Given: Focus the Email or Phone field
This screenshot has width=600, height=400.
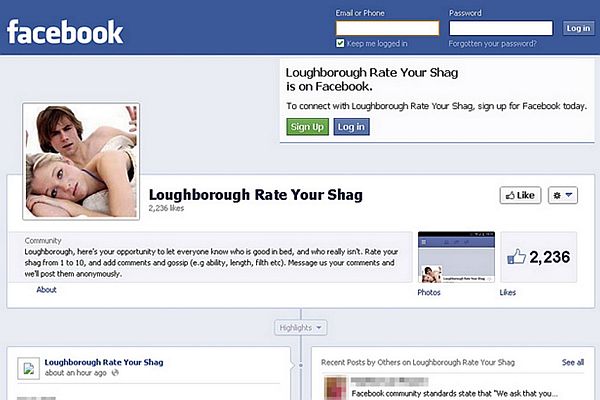Looking at the screenshot, I should (387, 28).
